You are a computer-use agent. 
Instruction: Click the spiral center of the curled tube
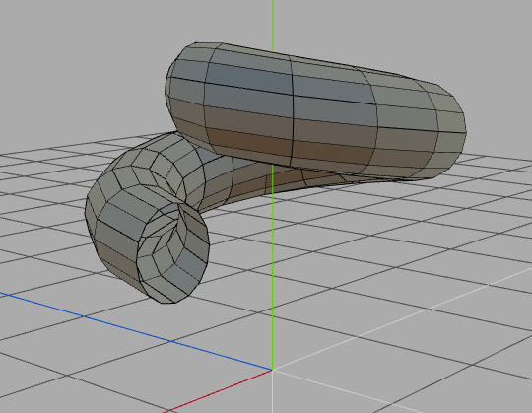point(177,221)
